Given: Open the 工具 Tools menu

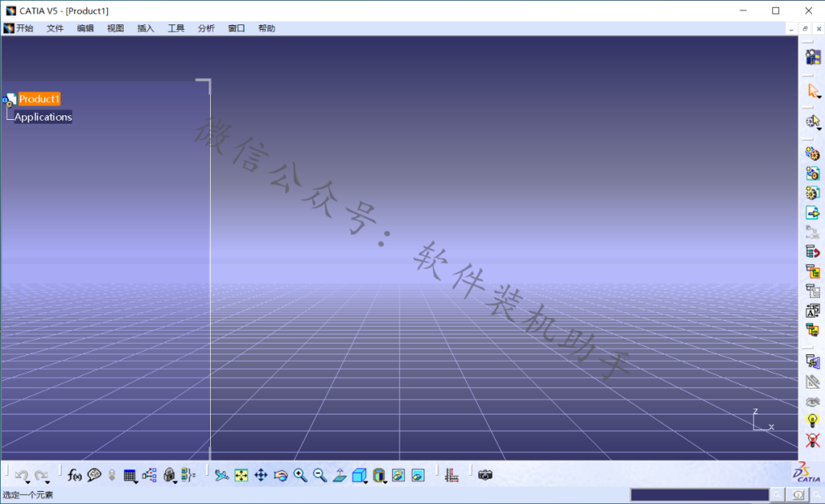Looking at the screenshot, I should (176, 28).
